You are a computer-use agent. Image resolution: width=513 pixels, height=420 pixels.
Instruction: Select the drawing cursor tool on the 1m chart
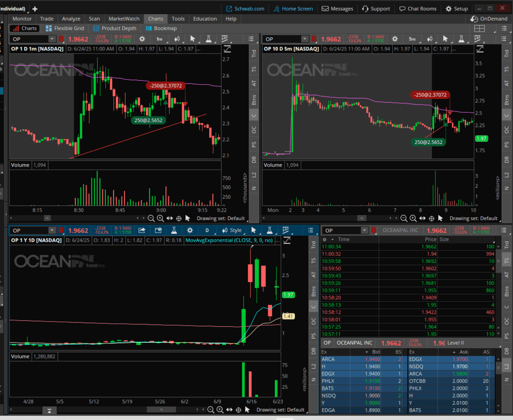coord(193,39)
